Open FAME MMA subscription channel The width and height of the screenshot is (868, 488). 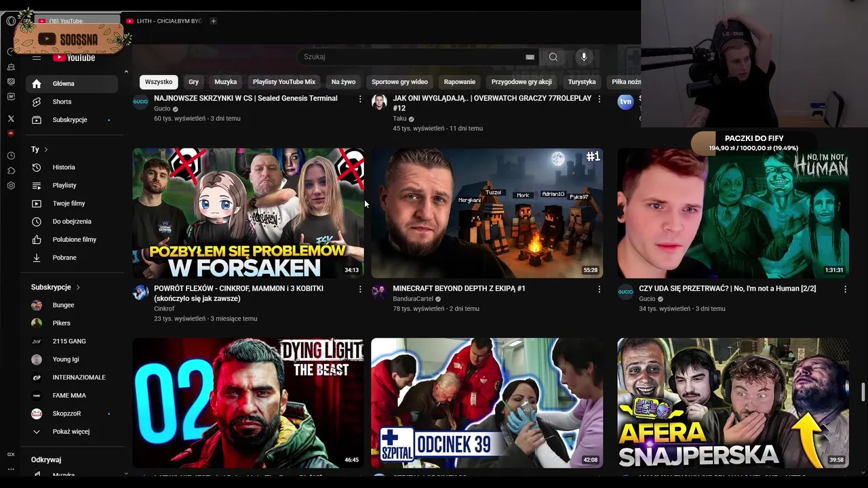(x=72, y=395)
